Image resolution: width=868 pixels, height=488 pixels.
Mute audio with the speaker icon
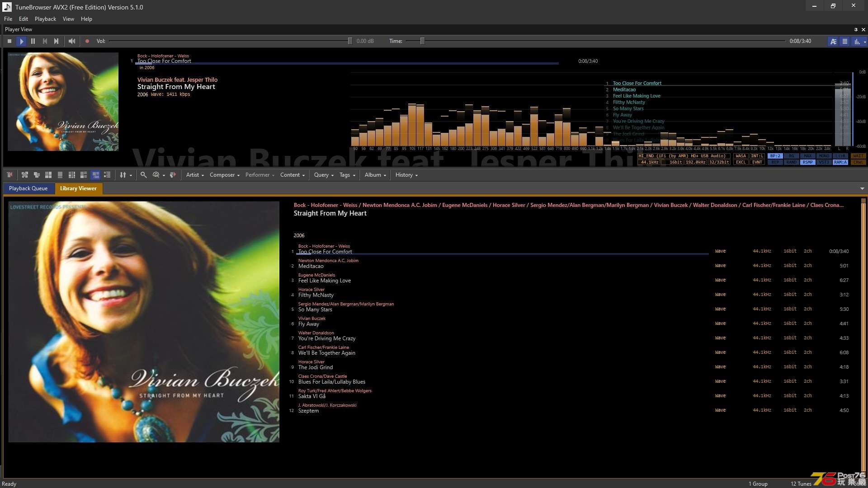[x=72, y=41]
